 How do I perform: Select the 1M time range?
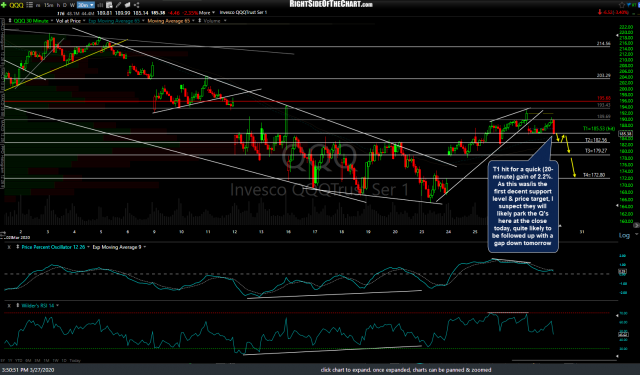[x=47, y=361]
